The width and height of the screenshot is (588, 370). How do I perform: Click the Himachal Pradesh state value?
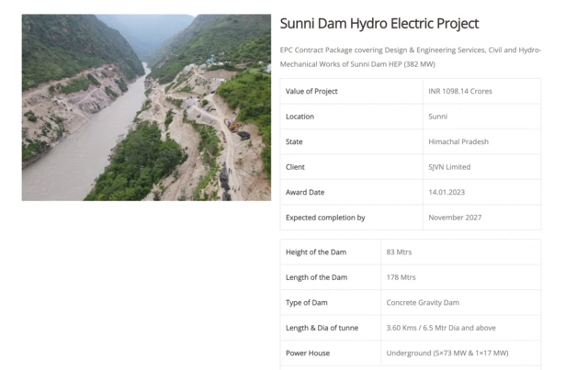click(x=458, y=142)
